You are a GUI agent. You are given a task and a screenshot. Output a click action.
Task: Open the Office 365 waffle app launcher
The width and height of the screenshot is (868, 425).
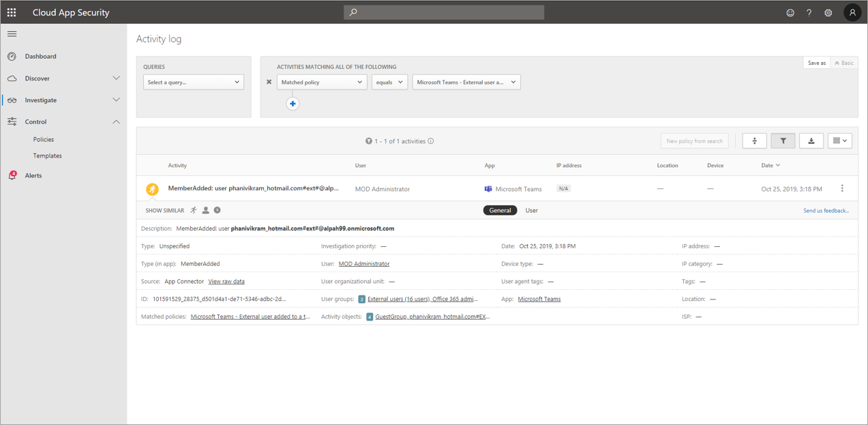point(12,12)
